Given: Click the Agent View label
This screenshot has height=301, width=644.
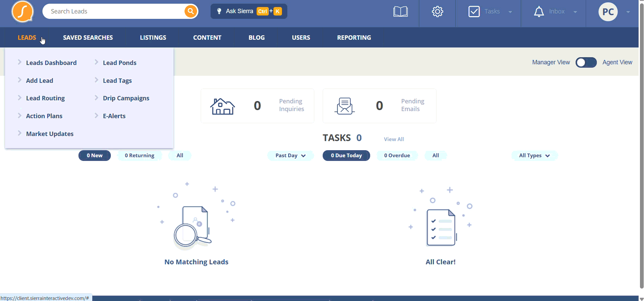Looking at the screenshot, I should [x=617, y=62].
